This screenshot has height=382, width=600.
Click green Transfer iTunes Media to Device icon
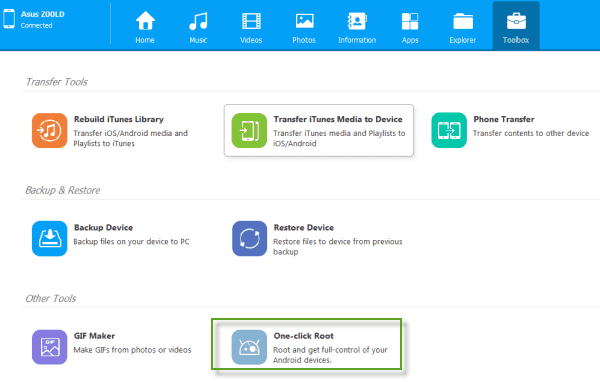[x=249, y=130]
